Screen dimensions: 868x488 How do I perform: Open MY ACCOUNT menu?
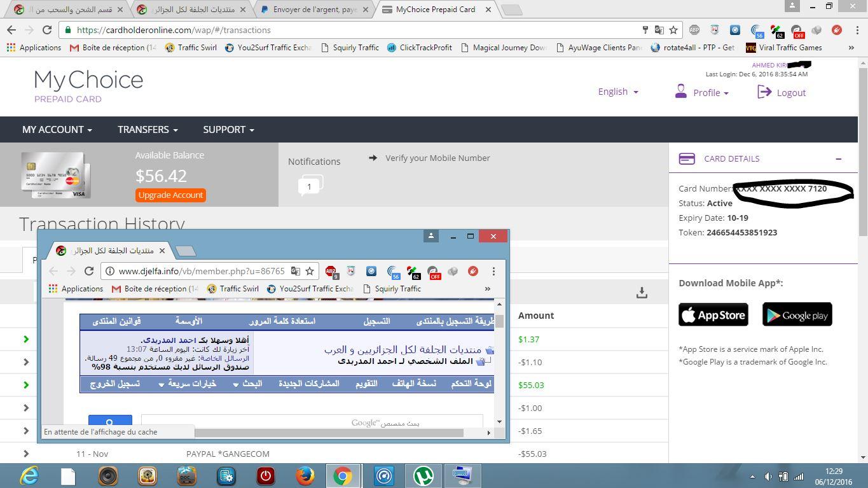pyautogui.click(x=57, y=129)
